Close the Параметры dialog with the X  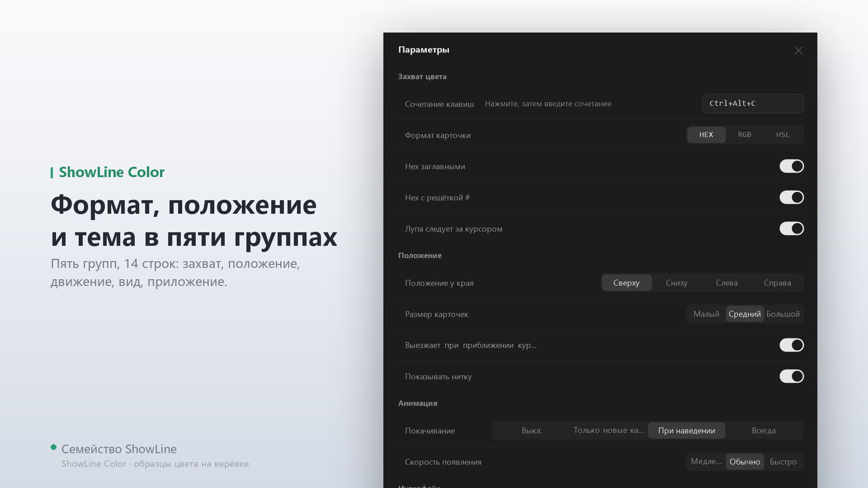798,50
